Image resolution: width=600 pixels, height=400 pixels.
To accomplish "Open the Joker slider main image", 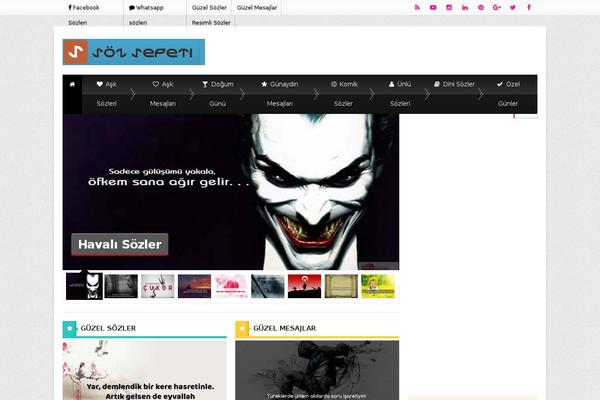I will click(231, 192).
